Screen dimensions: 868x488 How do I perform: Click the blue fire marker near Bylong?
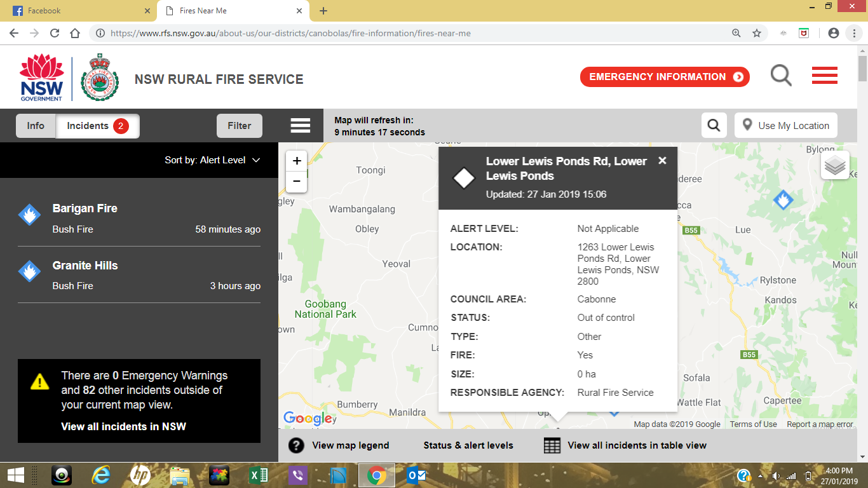pyautogui.click(x=783, y=200)
